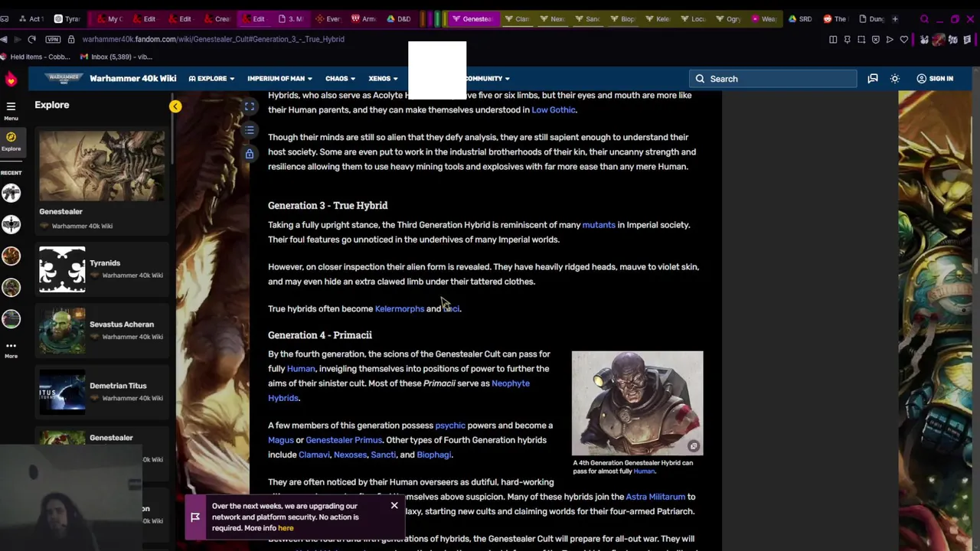Click SIGN IN button
This screenshot has width=980, height=551.
(x=935, y=79)
